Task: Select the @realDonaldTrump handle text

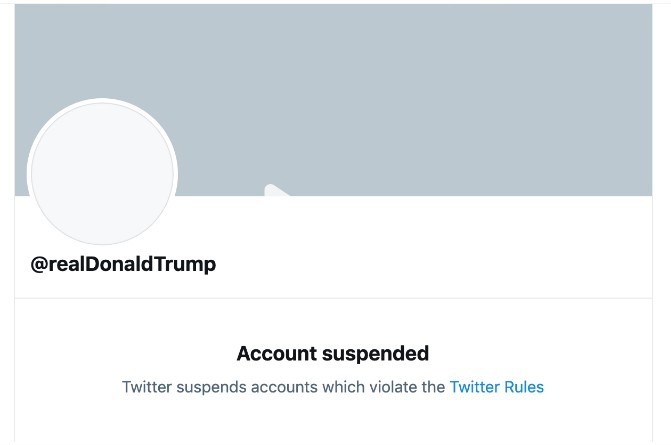Action: (123, 265)
